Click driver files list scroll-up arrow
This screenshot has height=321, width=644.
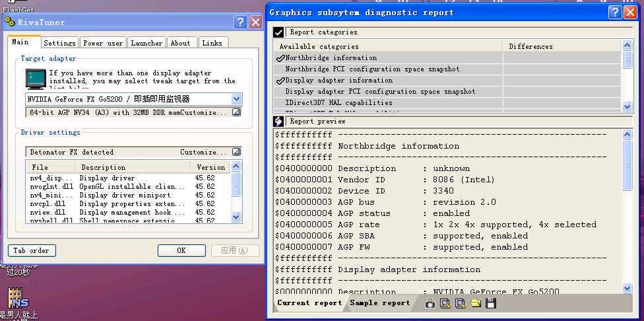[x=236, y=166]
